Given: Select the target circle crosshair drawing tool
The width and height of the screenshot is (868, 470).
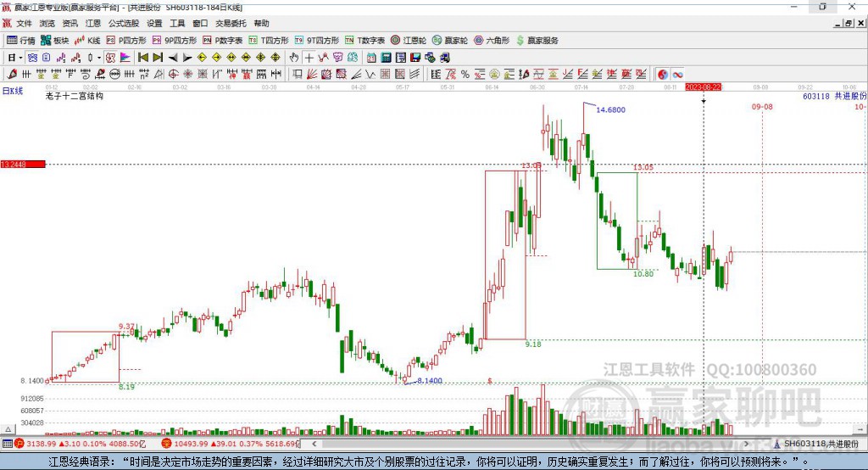Looking at the screenshot, I should coord(173,75).
